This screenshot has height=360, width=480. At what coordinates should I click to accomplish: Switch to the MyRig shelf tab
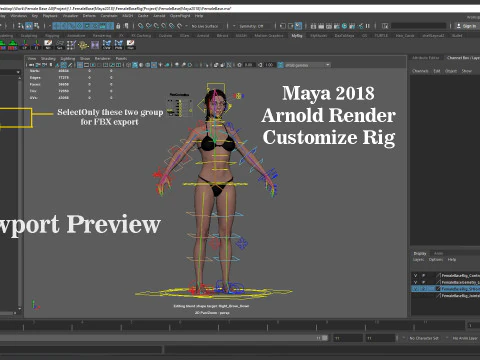[x=297, y=35]
